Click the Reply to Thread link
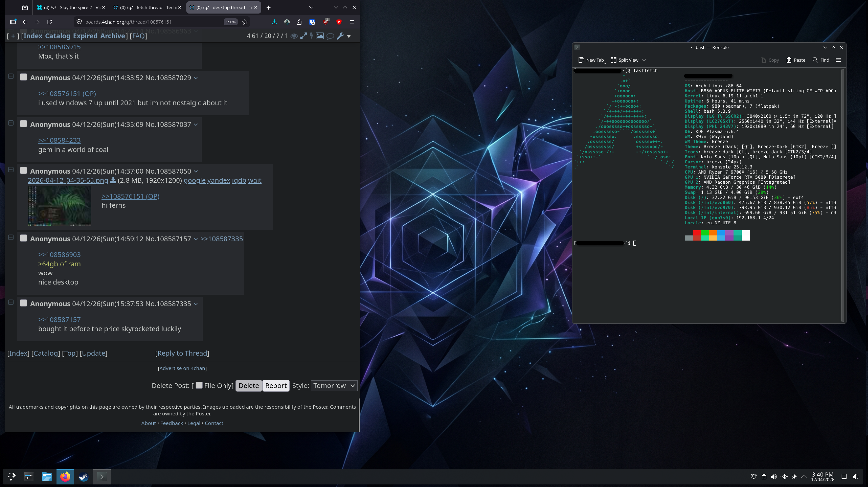Screen dimensions: 868x487 (182, 353)
